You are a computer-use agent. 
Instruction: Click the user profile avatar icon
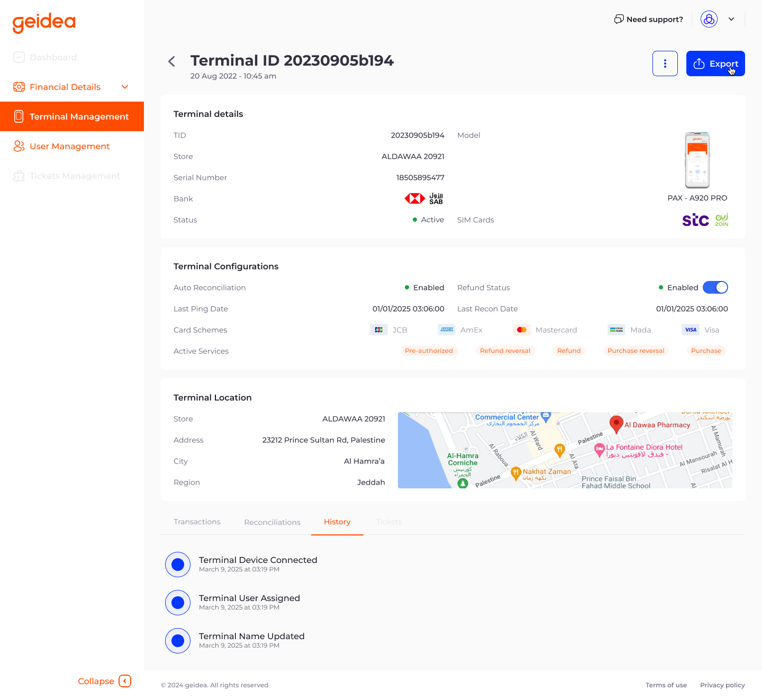click(709, 19)
